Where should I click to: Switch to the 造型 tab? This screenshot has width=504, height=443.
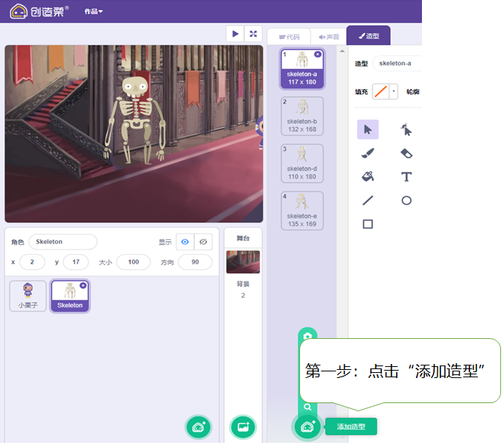click(x=369, y=36)
